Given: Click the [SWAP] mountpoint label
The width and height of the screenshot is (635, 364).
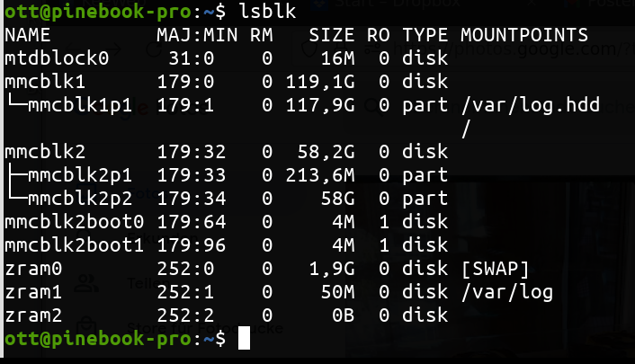Looking at the screenshot, I should coord(495,269).
